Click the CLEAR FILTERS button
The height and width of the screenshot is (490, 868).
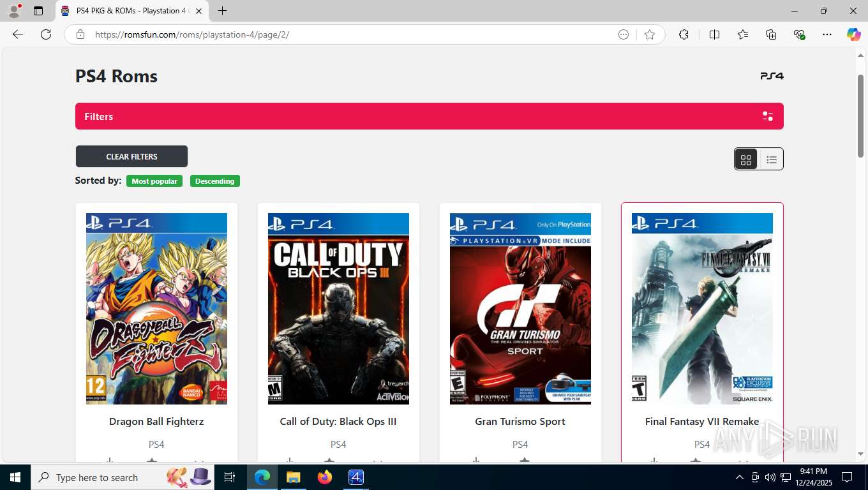(x=131, y=156)
